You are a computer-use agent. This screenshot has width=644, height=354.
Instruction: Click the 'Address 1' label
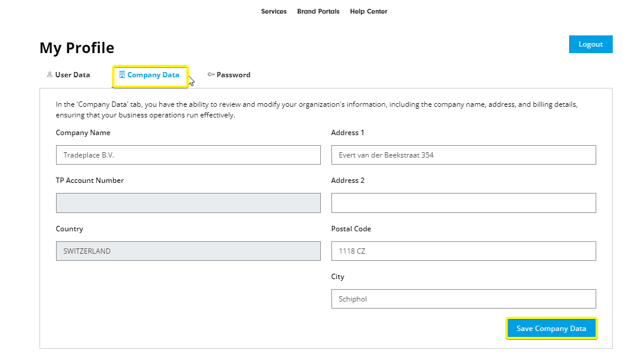click(x=347, y=133)
